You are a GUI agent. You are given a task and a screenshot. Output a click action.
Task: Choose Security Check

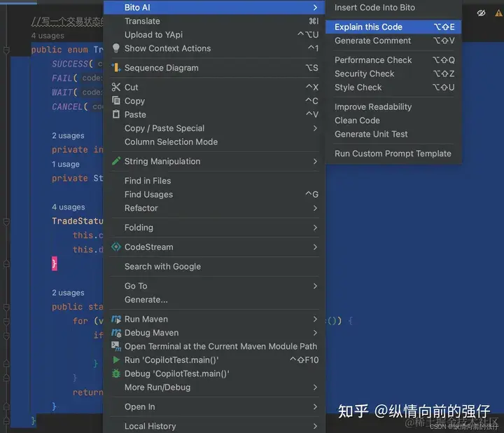[393, 74]
